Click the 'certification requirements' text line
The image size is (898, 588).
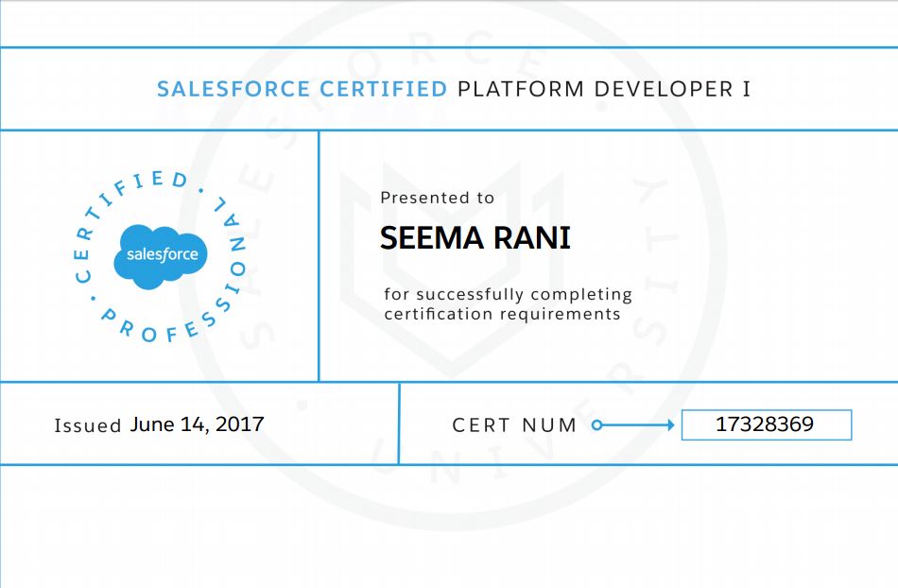[x=502, y=314]
